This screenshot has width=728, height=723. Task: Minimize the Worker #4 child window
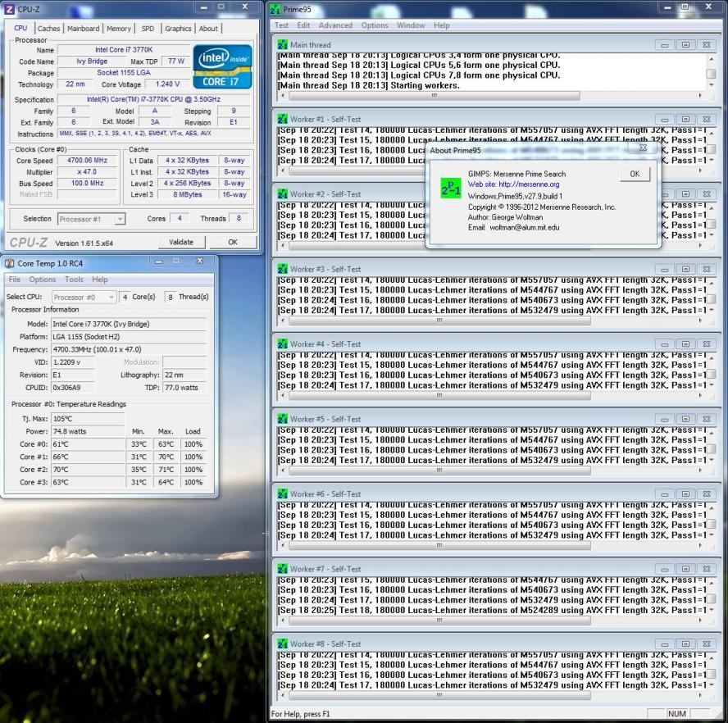664,344
